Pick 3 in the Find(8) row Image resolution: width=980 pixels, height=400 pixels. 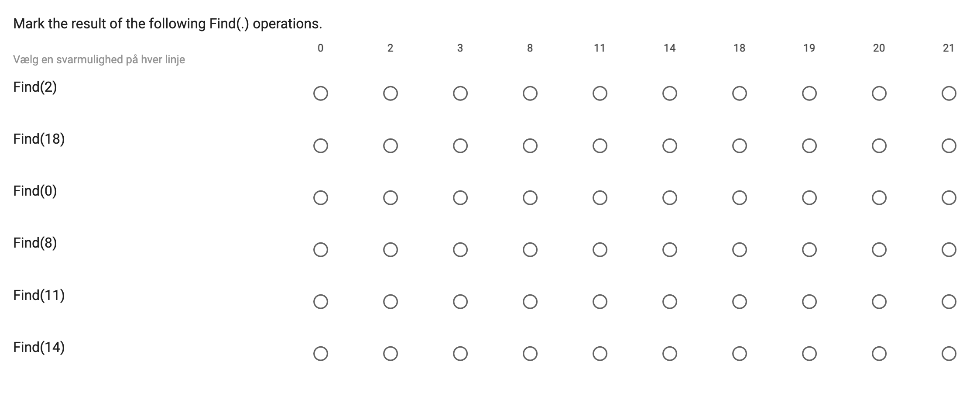point(460,250)
